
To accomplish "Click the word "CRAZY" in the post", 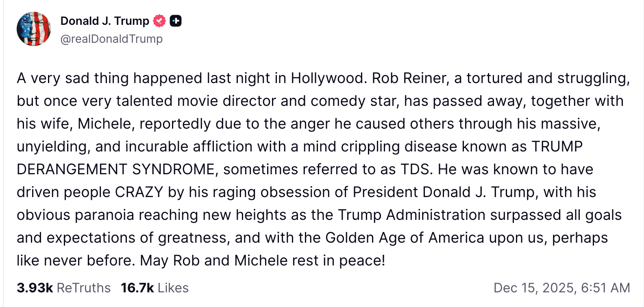I will tap(139, 192).
